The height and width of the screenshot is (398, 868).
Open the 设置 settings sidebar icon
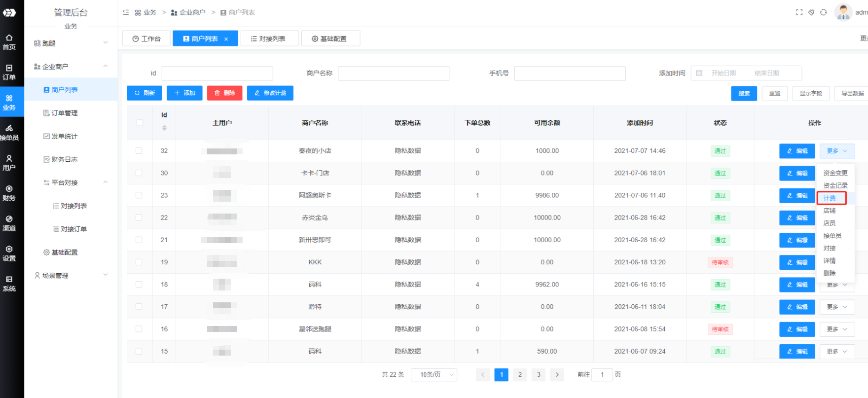point(9,253)
